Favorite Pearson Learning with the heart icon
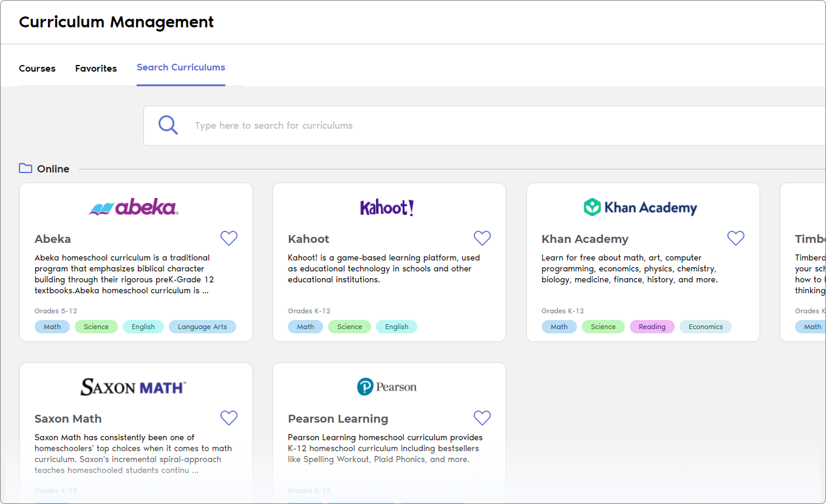The height and width of the screenshot is (504, 826). click(x=482, y=418)
